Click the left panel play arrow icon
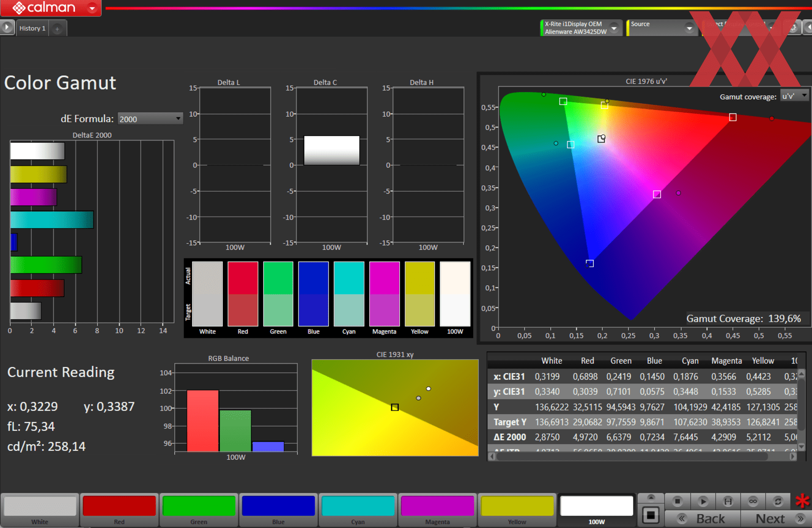The image size is (812, 528). coord(7,28)
